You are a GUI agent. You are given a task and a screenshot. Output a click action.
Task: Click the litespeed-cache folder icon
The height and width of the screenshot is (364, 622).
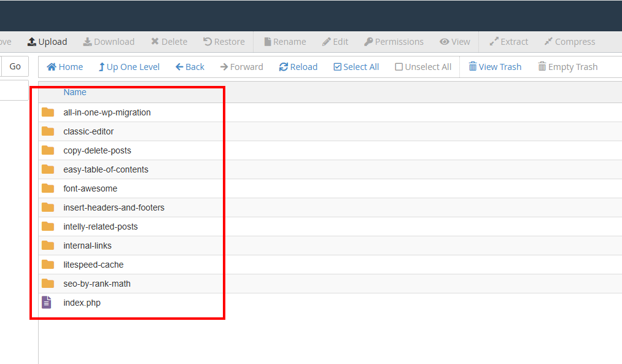coord(48,265)
